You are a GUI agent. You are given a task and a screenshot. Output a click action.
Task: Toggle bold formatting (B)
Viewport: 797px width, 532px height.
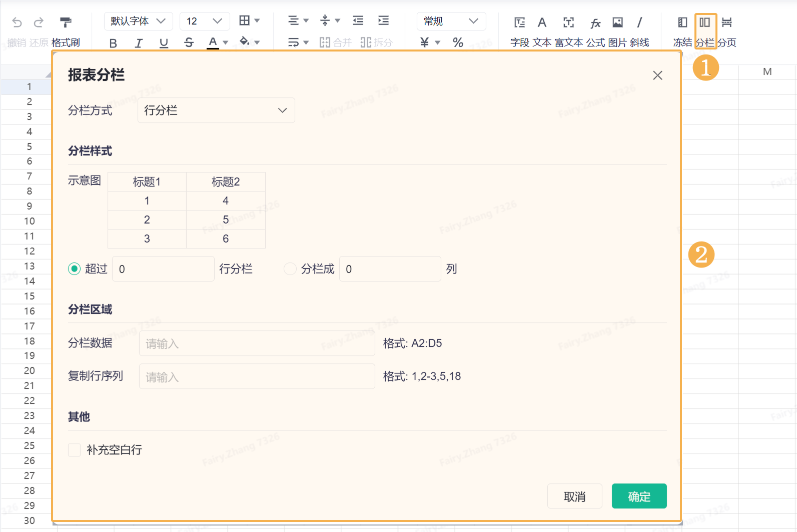113,43
